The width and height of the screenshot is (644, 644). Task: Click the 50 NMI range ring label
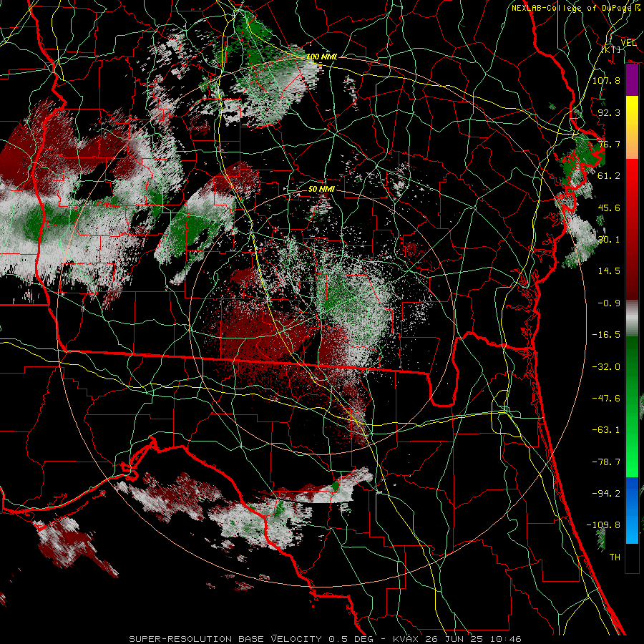click(321, 189)
